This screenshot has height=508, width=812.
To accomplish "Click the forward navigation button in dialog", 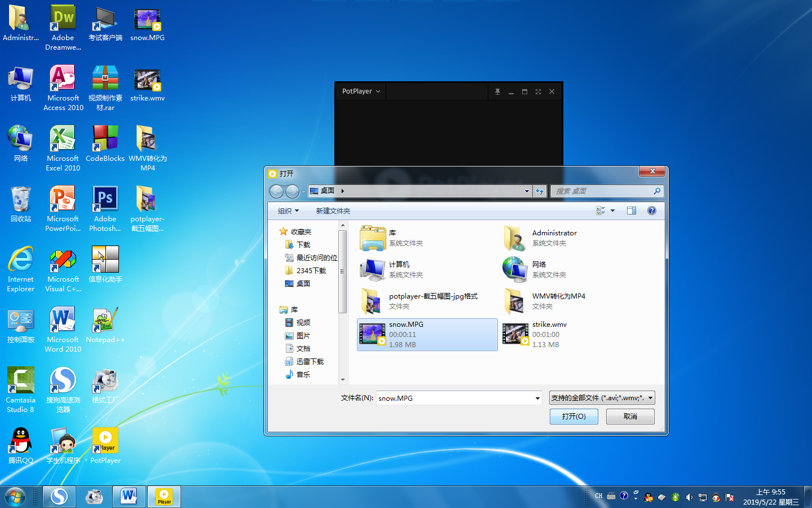I will [292, 191].
